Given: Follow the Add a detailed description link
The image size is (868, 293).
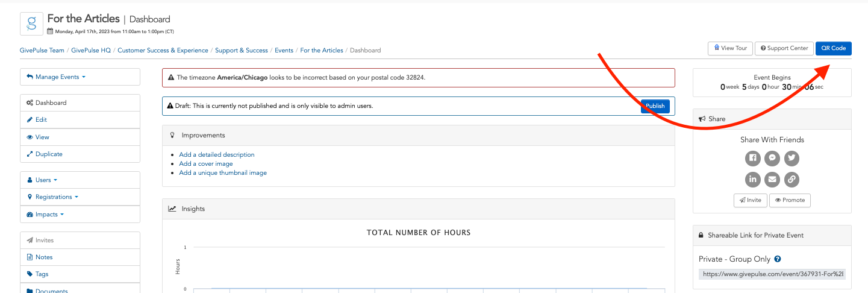Looking at the screenshot, I should pos(217,154).
